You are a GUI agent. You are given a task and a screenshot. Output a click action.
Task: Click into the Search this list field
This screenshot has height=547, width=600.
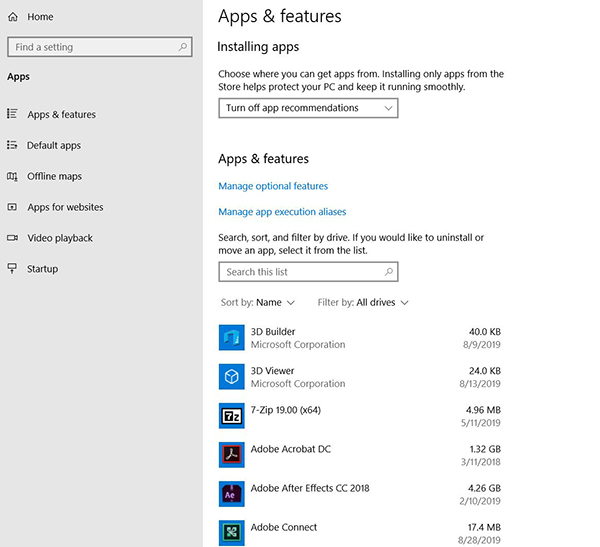308,272
